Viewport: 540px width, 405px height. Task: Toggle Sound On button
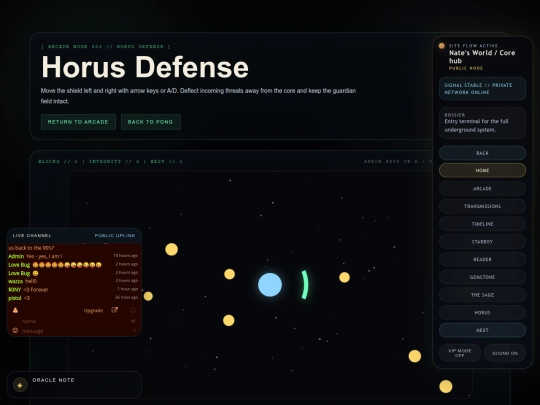[505, 353]
